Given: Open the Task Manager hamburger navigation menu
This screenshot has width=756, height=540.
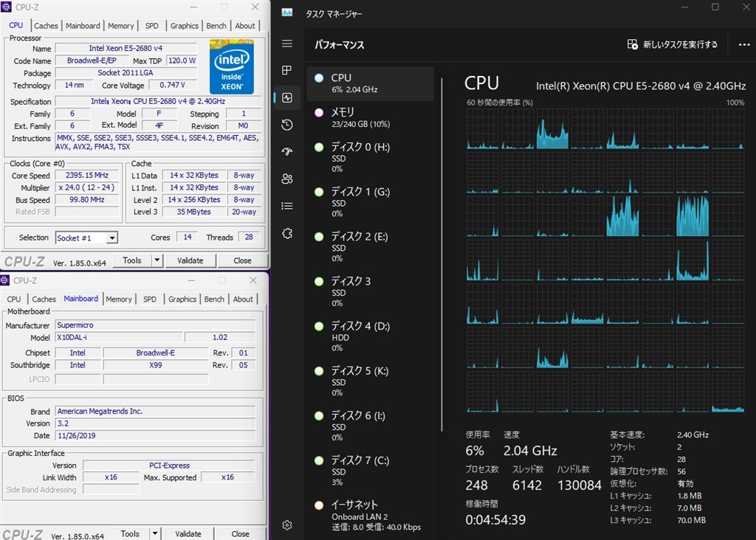Looking at the screenshot, I should click(x=287, y=44).
